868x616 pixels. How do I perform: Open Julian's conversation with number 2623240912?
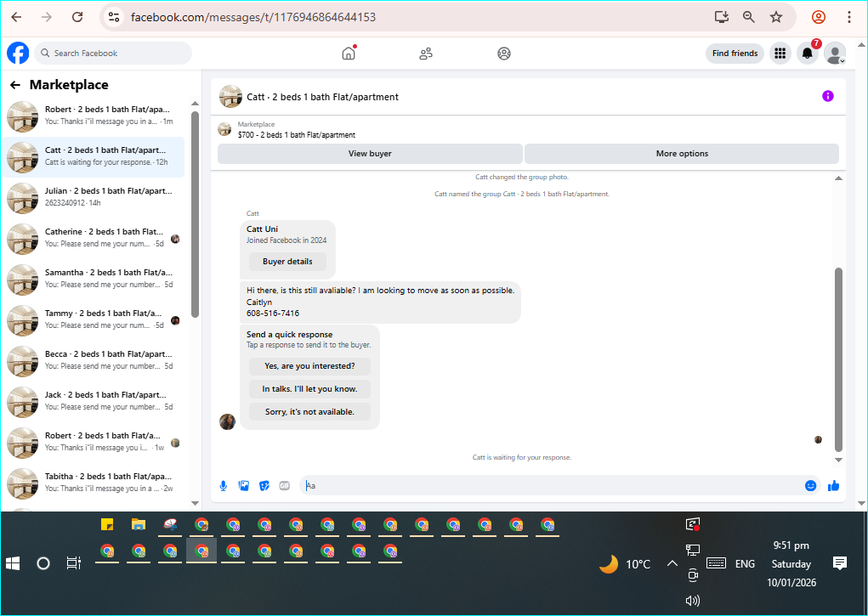[x=94, y=198]
